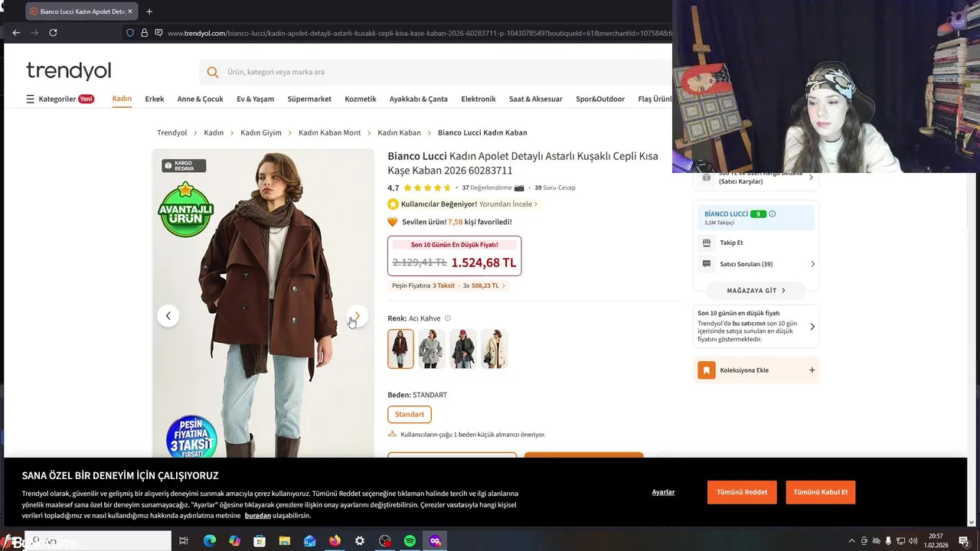The height and width of the screenshot is (551, 980).
Task: Click the main brown coat product image
Action: coord(263,303)
